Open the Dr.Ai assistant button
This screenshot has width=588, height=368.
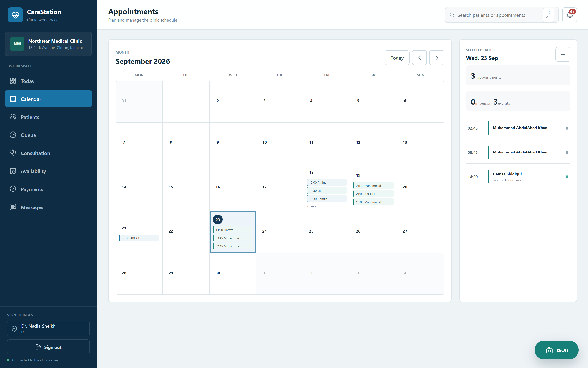[x=556, y=350]
